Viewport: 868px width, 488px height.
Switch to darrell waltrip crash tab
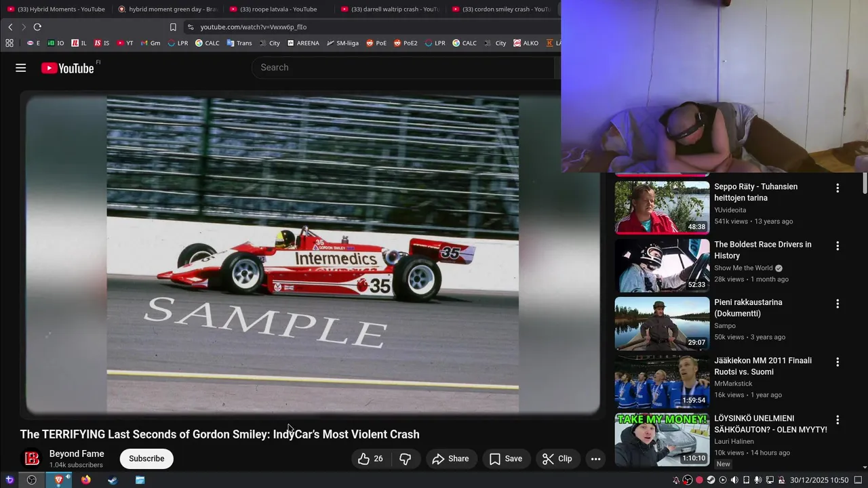point(389,9)
